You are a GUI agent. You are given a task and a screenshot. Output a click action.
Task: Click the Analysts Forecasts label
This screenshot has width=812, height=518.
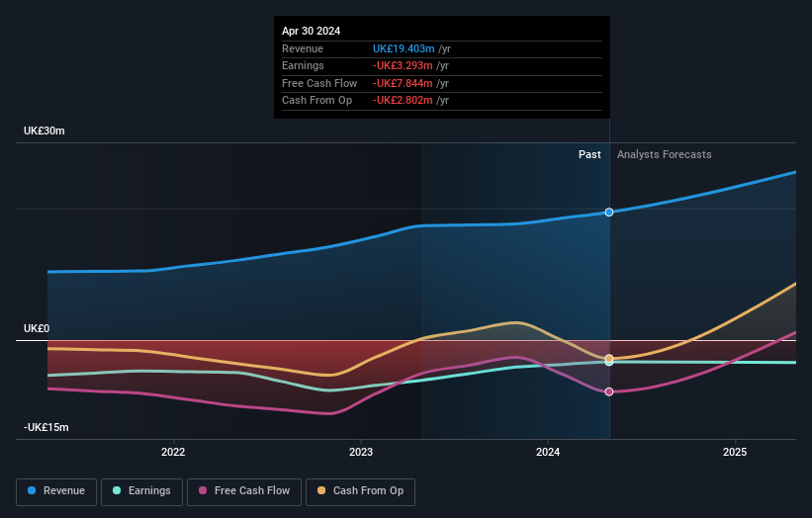click(x=664, y=155)
